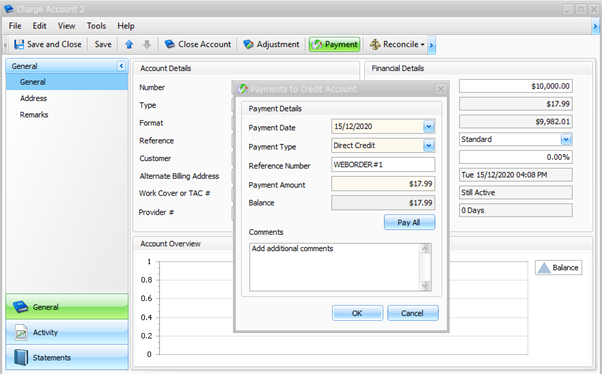Collapse the General sidebar panel chevron

tap(121, 66)
